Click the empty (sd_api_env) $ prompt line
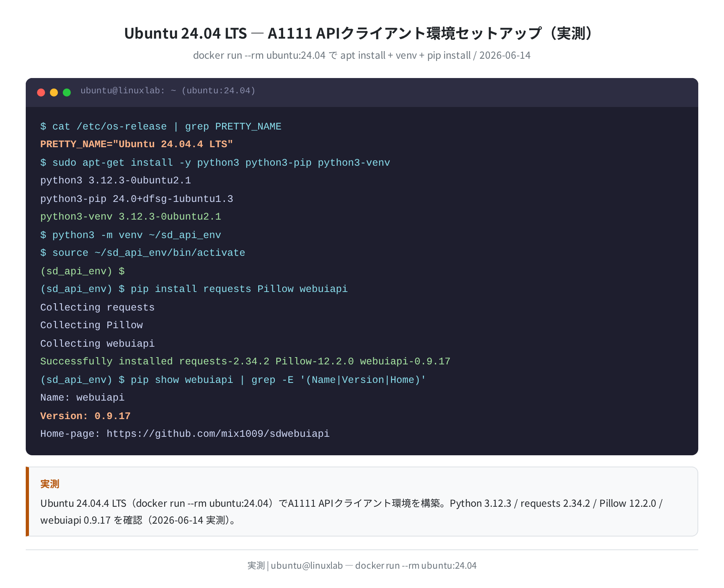Image resolution: width=724 pixels, height=588 pixels. [82, 271]
